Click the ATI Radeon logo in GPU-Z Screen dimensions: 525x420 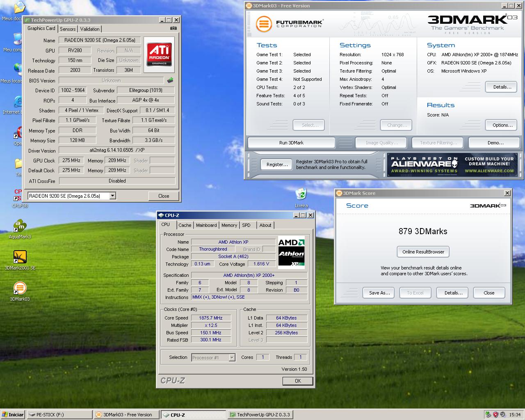point(159,55)
